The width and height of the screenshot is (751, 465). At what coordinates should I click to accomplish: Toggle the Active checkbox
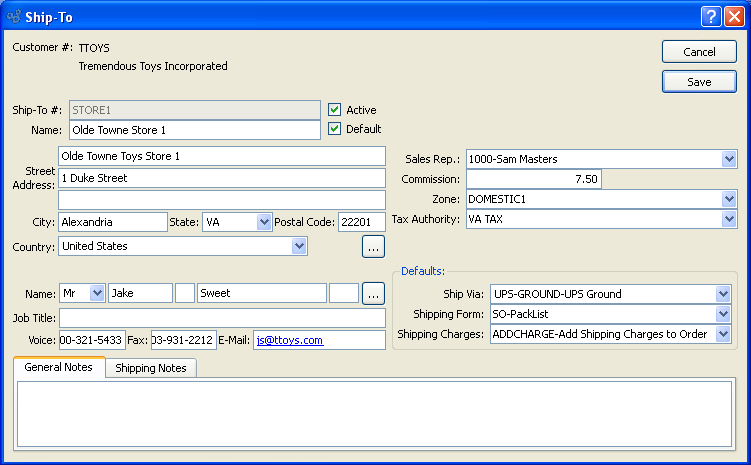pyautogui.click(x=335, y=110)
